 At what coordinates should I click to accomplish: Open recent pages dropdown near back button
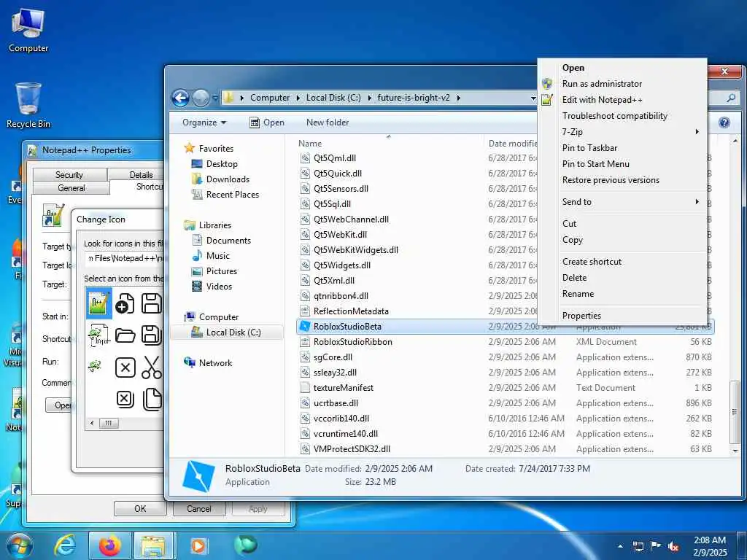coord(215,98)
